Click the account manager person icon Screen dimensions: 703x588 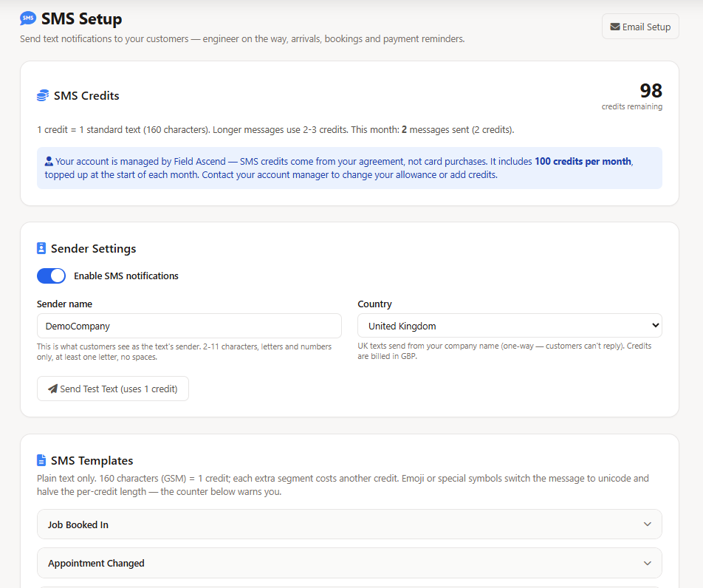coord(49,162)
